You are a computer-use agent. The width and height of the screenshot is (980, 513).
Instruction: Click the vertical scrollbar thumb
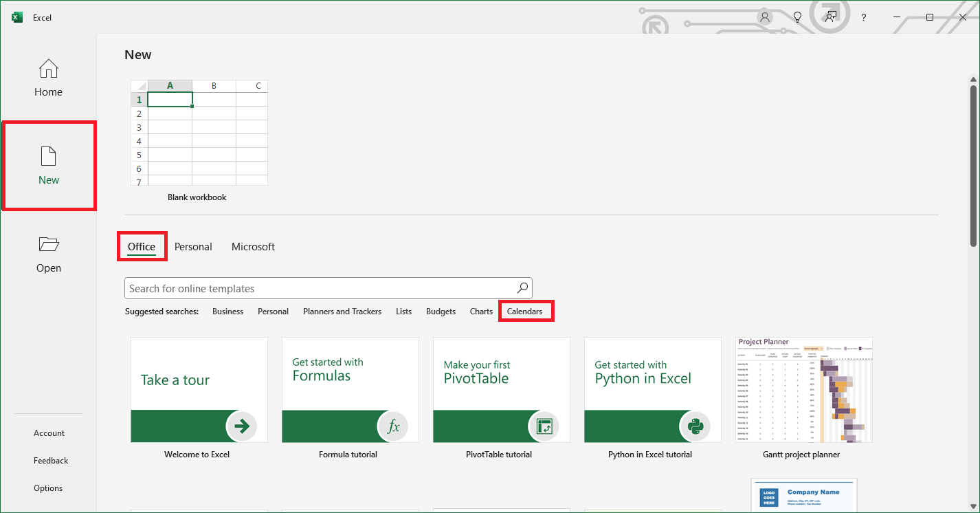973,165
